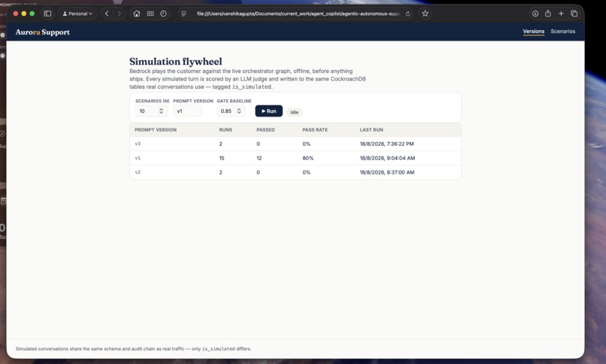Adjust the Gate Baseline stepper arrows

tap(239, 111)
